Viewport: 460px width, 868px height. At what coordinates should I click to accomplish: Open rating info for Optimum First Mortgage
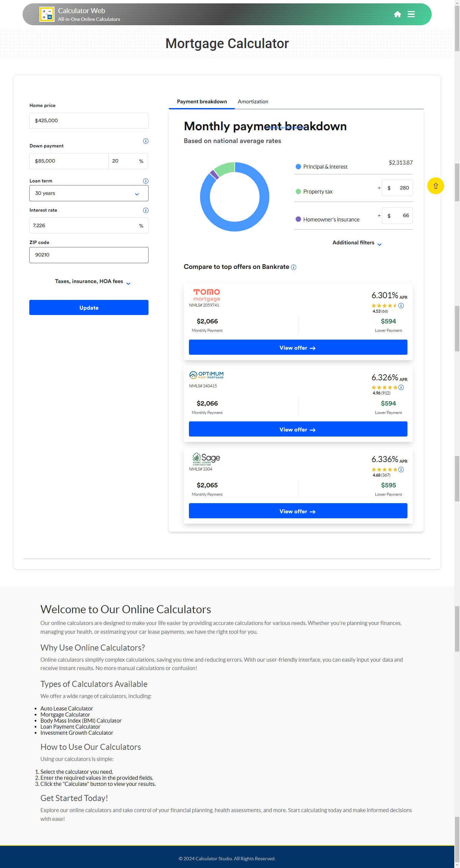click(x=401, y=387)
